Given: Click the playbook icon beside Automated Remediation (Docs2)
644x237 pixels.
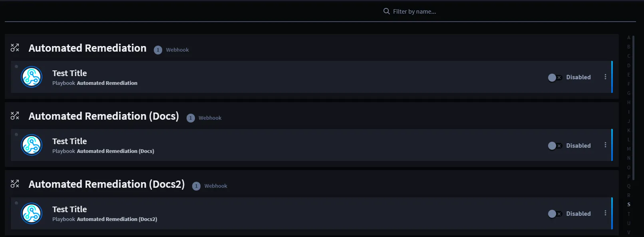Looking at the screenshot, I should pos(15,184).
